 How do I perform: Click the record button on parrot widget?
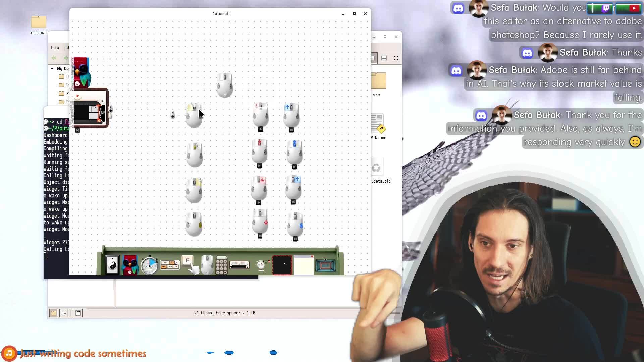pos(77,84)
